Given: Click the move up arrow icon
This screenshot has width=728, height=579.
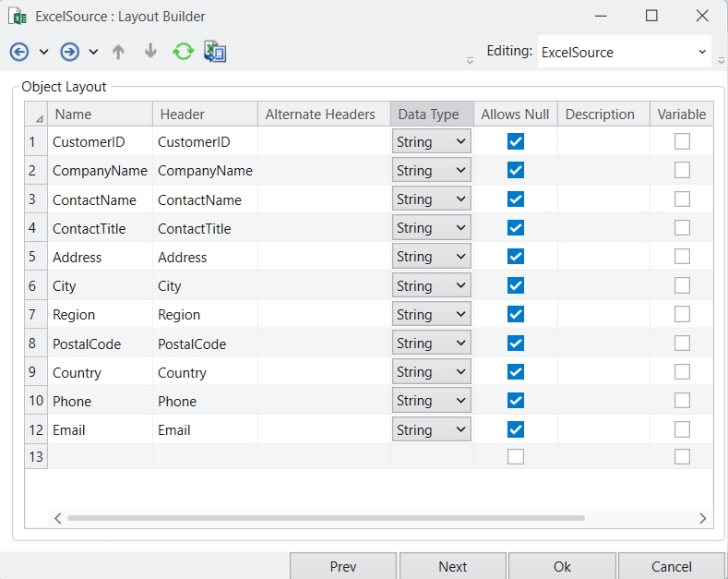Looking at the screenshot, I should tap(118, 52).
